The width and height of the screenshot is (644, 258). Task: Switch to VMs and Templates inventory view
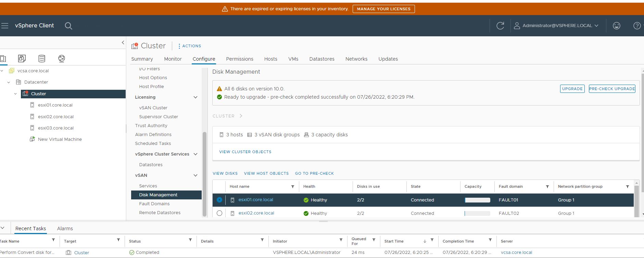click(x=22, y=59)
